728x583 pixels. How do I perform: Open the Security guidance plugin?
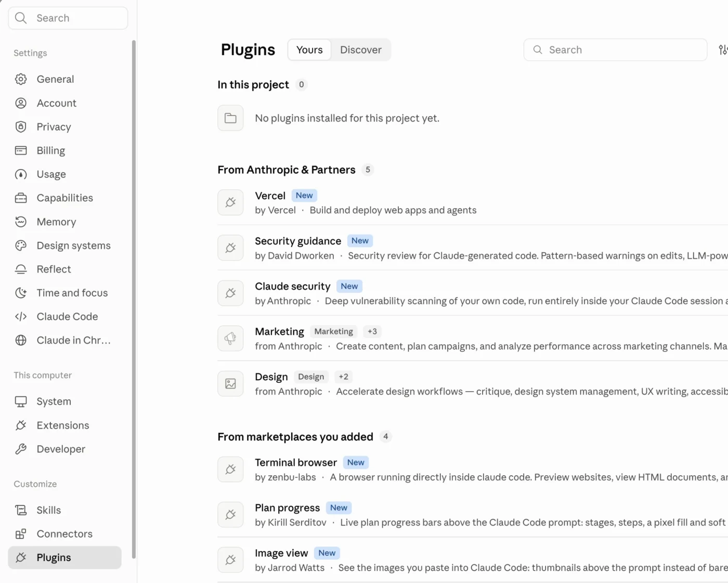coord(473,248)
